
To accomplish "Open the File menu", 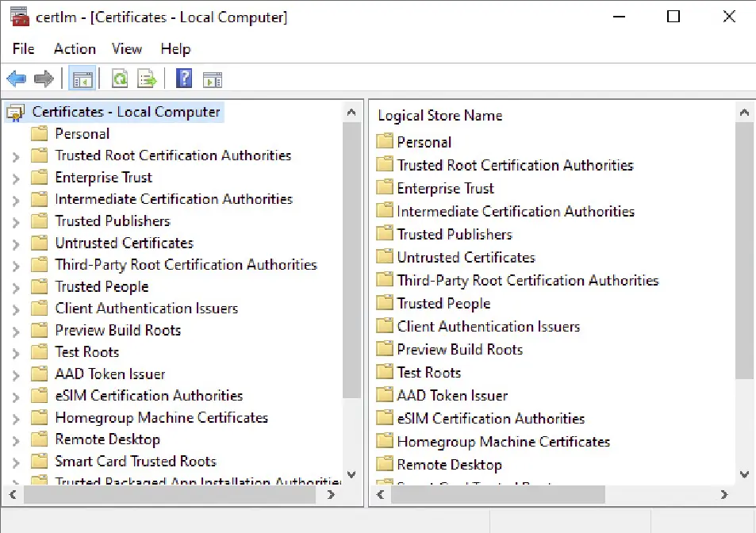I will point(24,49).
